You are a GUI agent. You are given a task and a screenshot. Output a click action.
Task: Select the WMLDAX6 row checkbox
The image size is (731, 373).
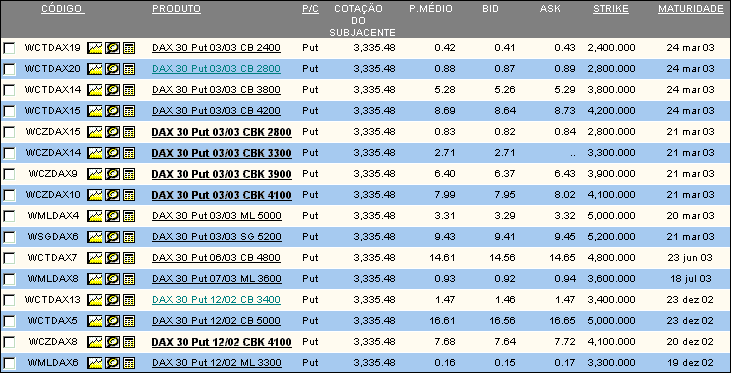pyautogui.click(x=9, y=363)
